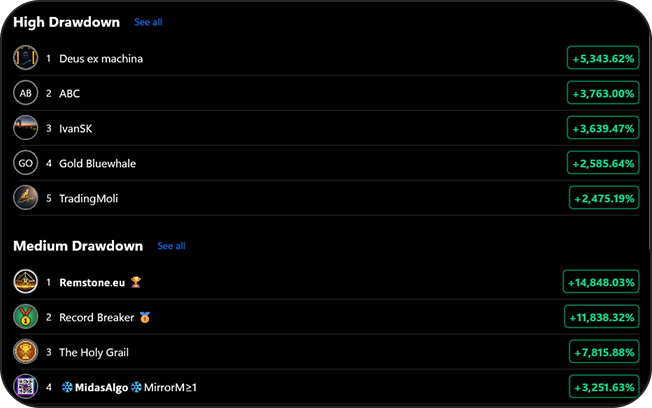Screen dimensions: 652x408
Task: Open ABC +3,763.00% growth badge
Action: [x=602, y=93]
